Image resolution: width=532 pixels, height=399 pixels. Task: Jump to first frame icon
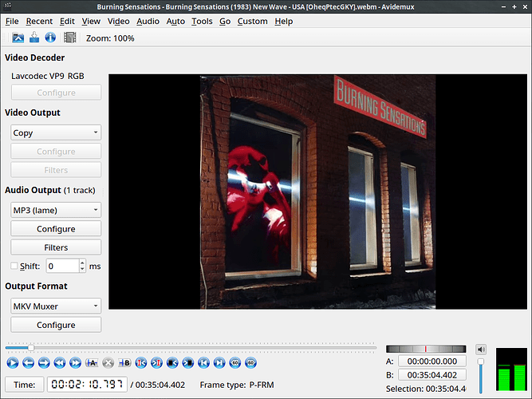203,363
